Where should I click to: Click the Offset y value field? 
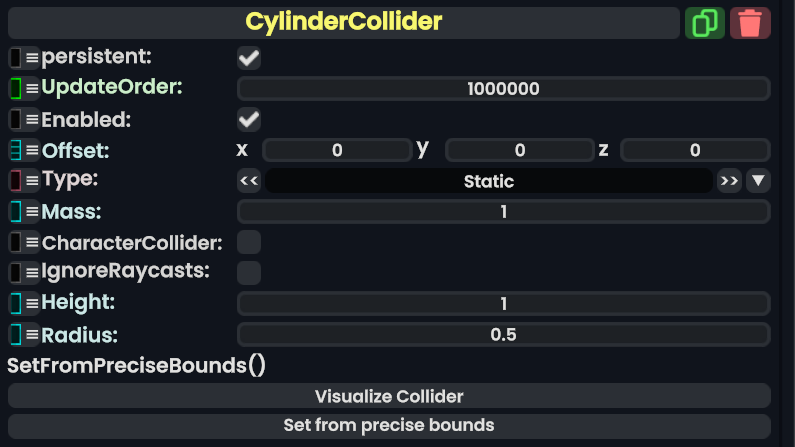pyautogui.click(x=519, y=151)
